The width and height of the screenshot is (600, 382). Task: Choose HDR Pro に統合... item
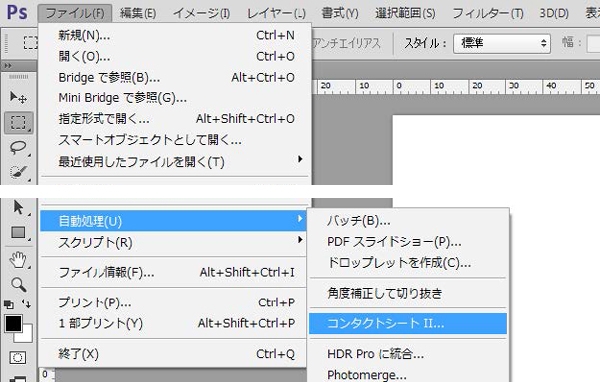pyautogui.click(x=408, y=354)
